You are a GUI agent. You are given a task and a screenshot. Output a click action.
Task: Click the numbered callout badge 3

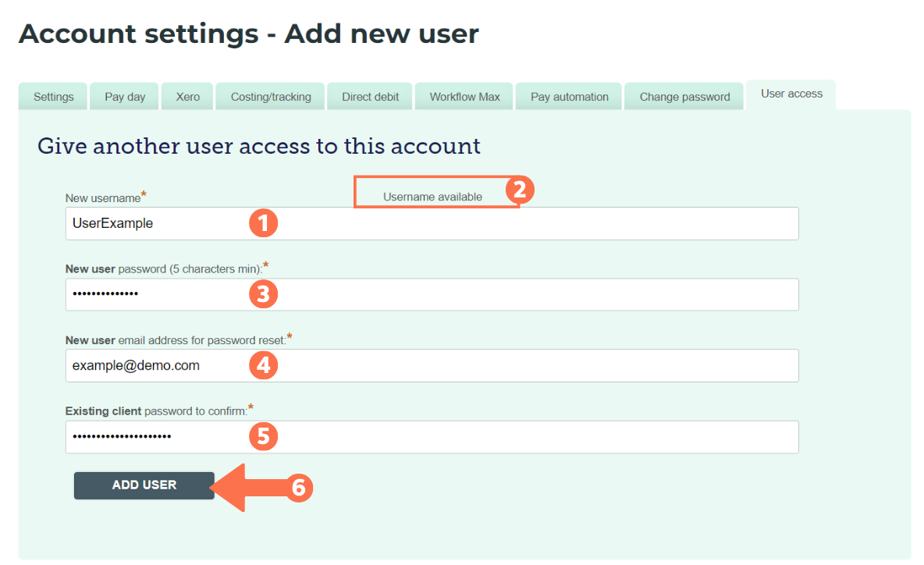click(x=263, y=294)
